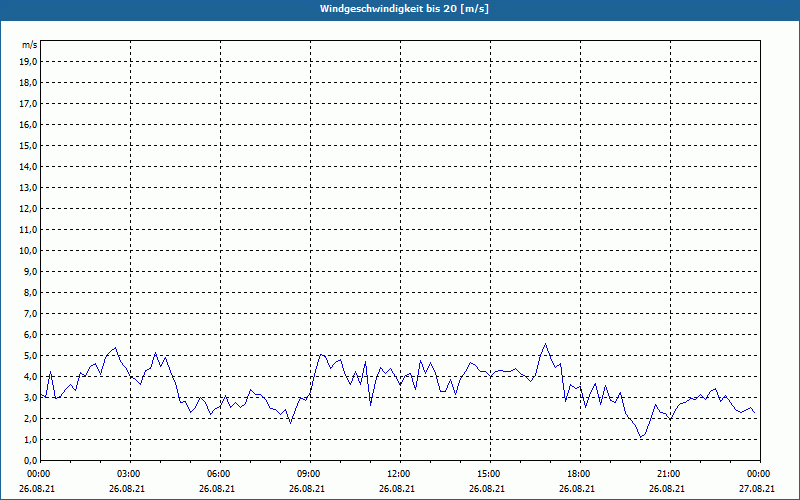Choose the 18:00 time label
Image resolution: width=800 pixels, height=500 pixels.
click(580, 474)
